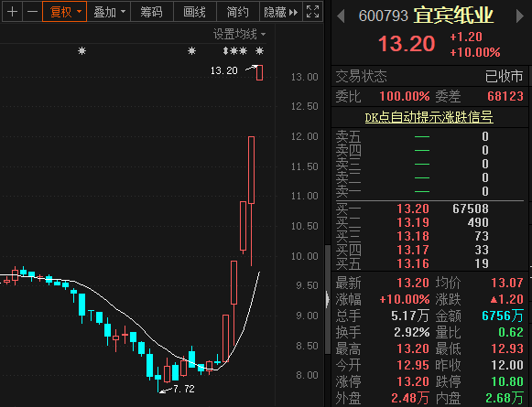
Task: Go to next stock with right arrow
Action: pyautogui.click(x=519, y=16)
